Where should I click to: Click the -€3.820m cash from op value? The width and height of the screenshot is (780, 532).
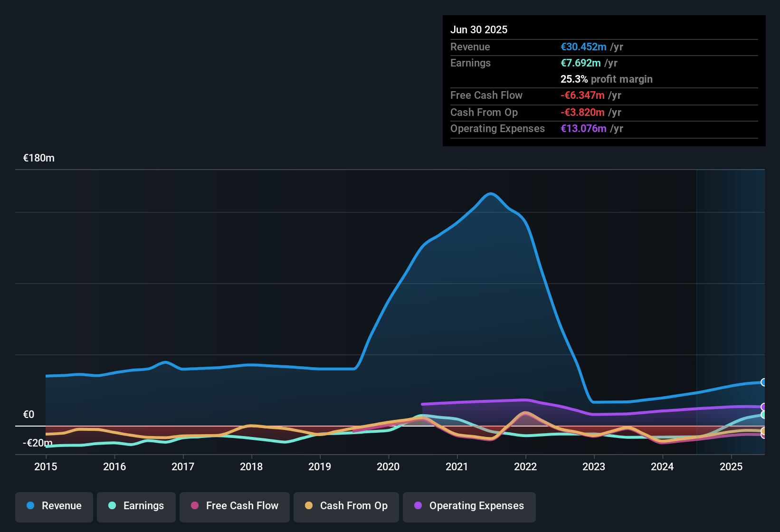coord(582,113)
